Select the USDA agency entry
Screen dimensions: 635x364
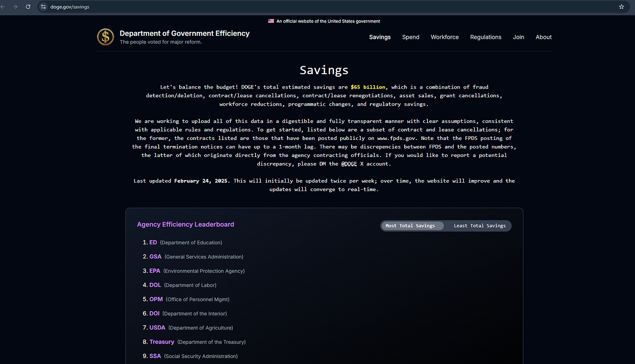tap(157, 327)
